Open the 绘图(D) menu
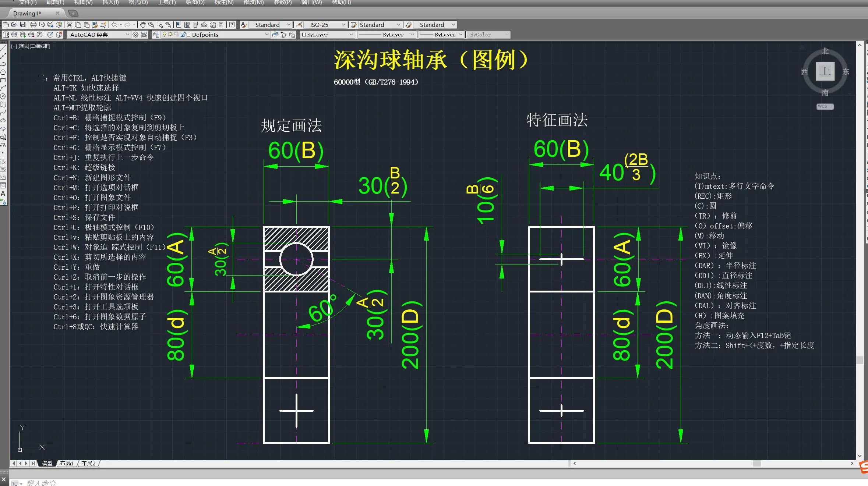 tap(195, 2)
